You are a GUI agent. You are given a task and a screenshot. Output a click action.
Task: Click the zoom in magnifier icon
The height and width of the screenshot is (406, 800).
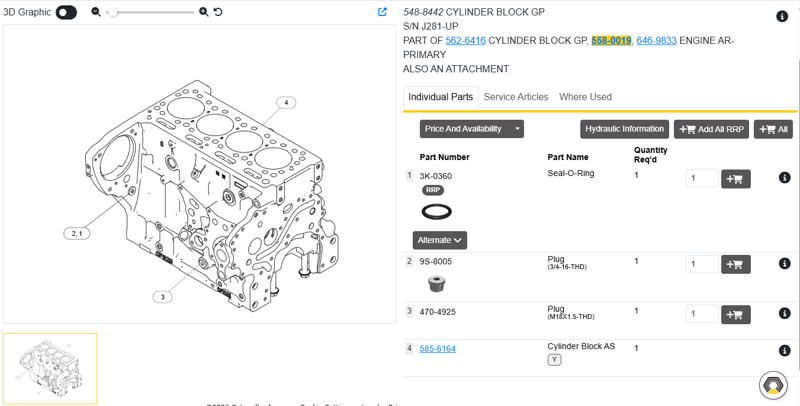(x=204, y=12)
